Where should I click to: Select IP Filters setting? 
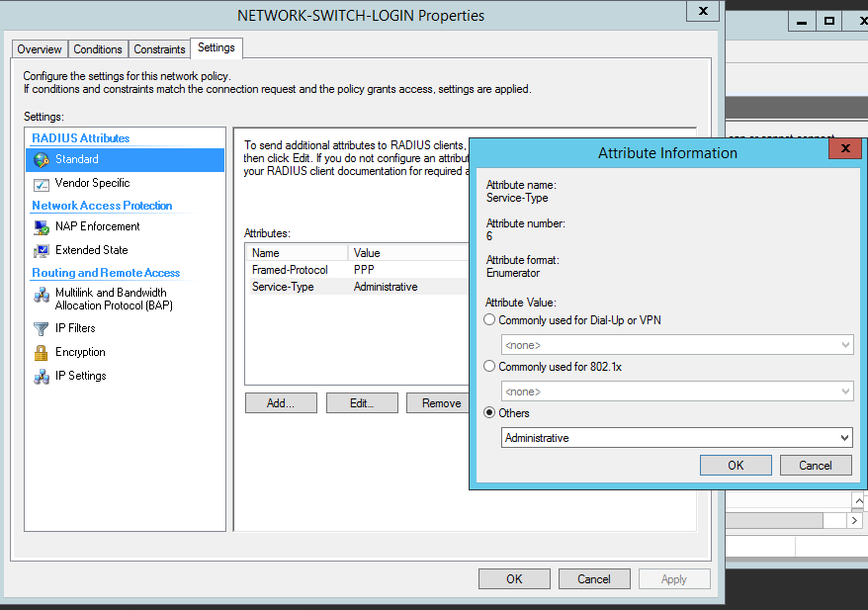click(126, 328)
